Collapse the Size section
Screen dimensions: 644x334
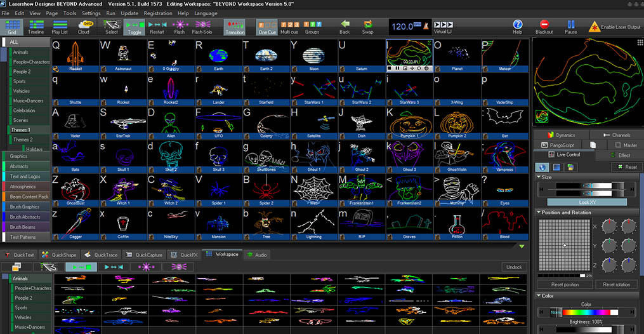pos(546,177)
